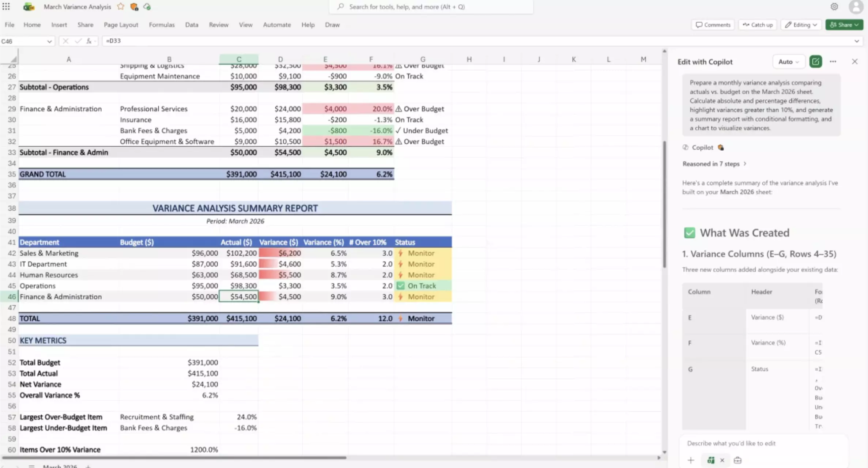
Task: Expand the Name Box dropdown arrow
Action: (49, 41)
